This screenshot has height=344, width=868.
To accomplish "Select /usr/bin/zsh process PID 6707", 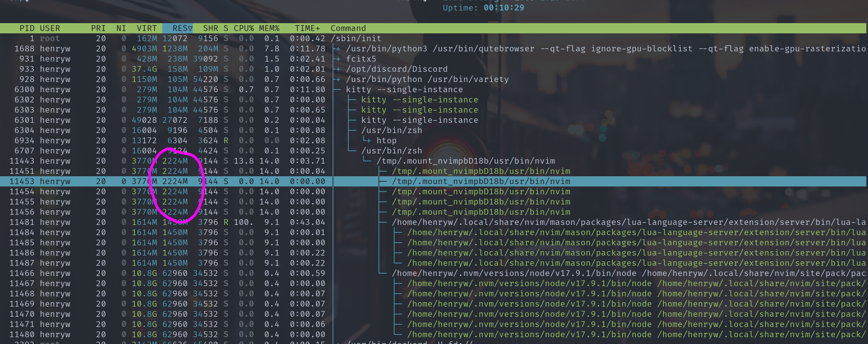I will [x=433, y=151].
